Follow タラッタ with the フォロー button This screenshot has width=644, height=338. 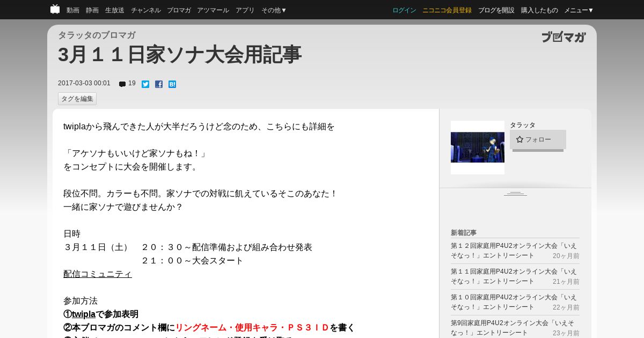(538, 139)
